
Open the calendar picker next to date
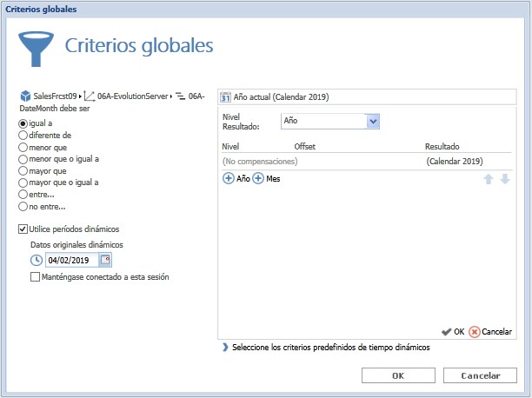105,260
